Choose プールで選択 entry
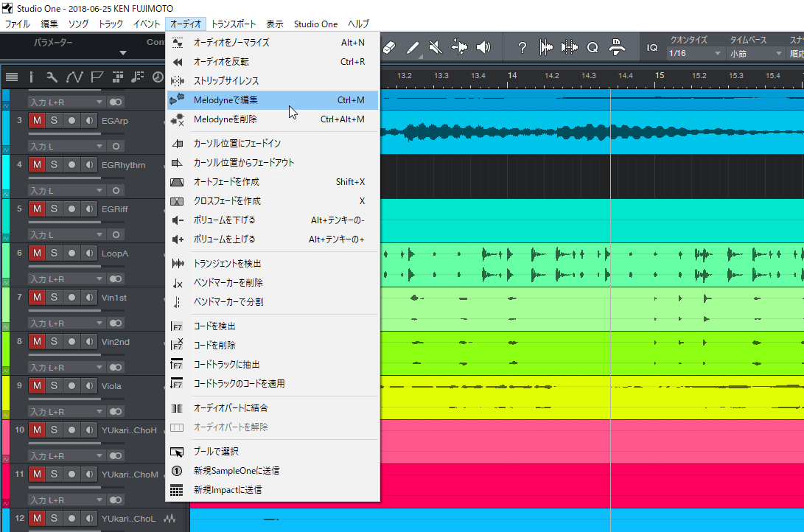Screen dimensions: 804x532 click(272, 452)
